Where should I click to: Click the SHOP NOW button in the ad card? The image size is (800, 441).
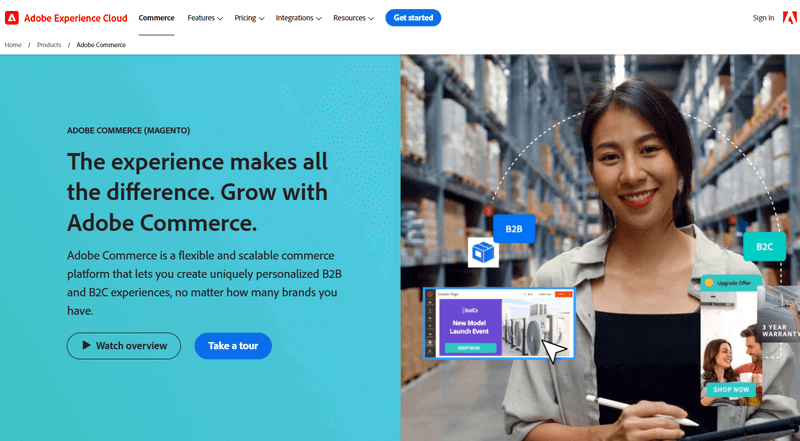731,389
